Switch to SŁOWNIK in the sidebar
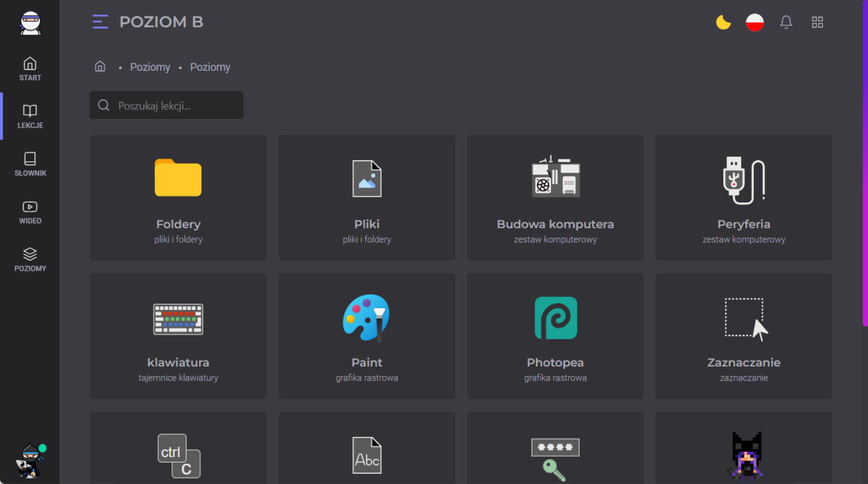The image size is (868, 484). [x=30, y=164]
